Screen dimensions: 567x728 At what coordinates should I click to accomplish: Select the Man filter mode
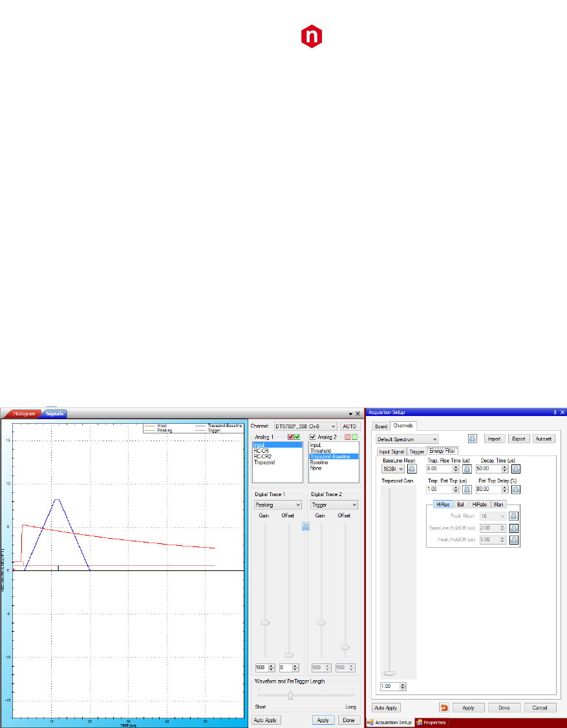tap(498, 504)
